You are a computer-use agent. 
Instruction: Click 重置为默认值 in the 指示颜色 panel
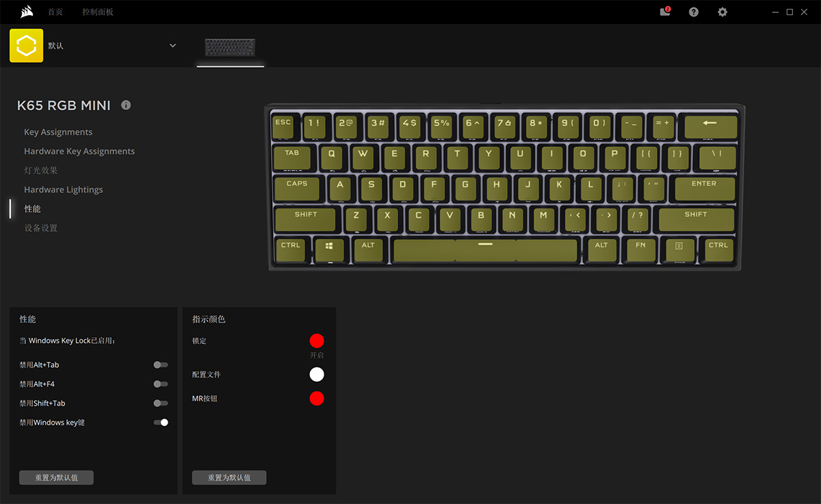(229, 477)
